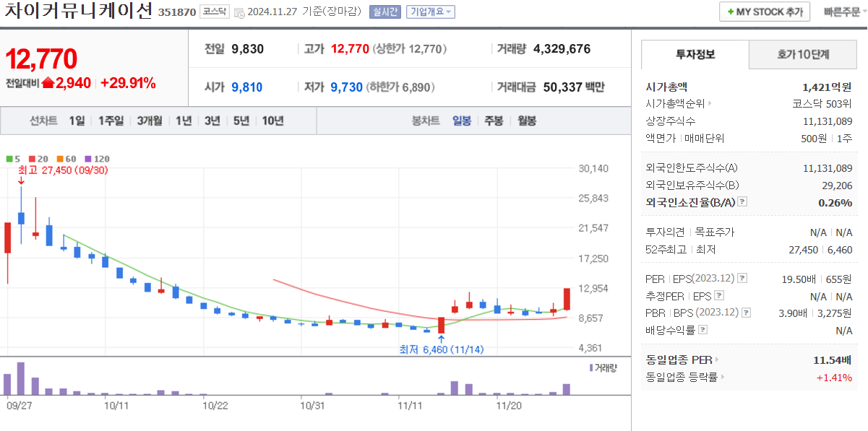This screenshot has height=431, width=868.
Task: Open help icon beside 추정PER EPS
Action: pos(718,296)
